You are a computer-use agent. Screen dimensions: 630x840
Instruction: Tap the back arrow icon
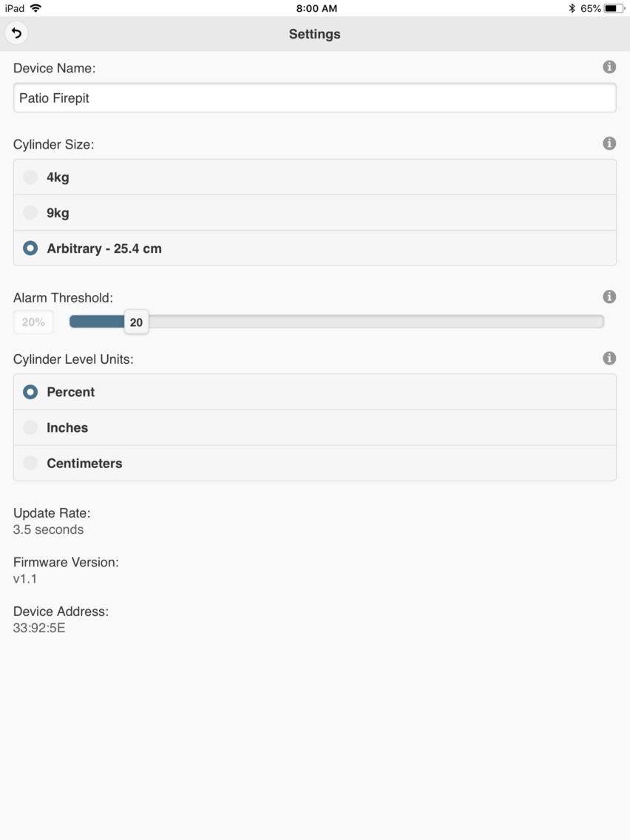(16, 33)
